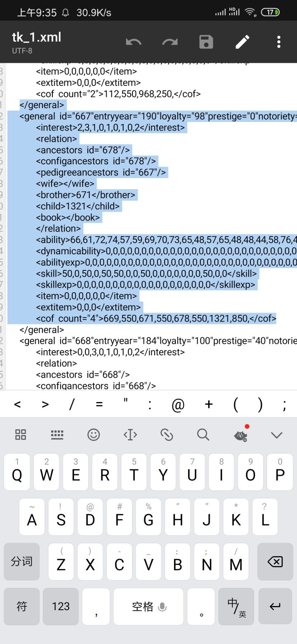
Task: Tap the backspace delete key
Action: [x=275, y=561]
